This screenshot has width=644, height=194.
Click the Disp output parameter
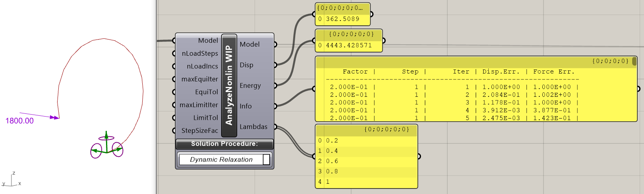click(246, 65)
